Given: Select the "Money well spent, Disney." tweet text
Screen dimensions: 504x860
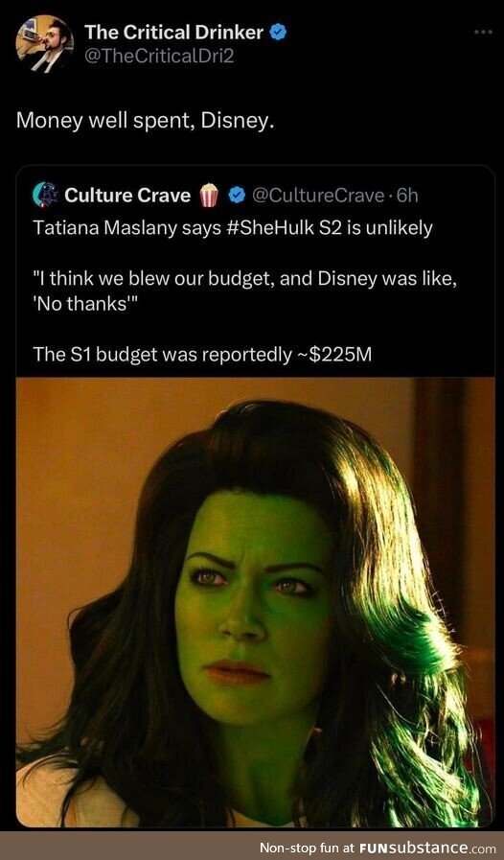Looking at the screenshot, I should [145, 121].
